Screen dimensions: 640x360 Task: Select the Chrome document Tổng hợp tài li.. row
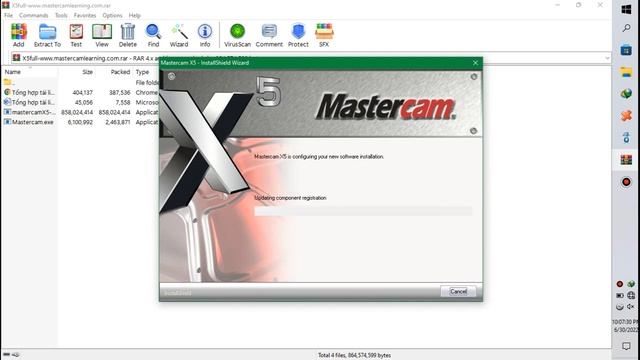[81, 93]
